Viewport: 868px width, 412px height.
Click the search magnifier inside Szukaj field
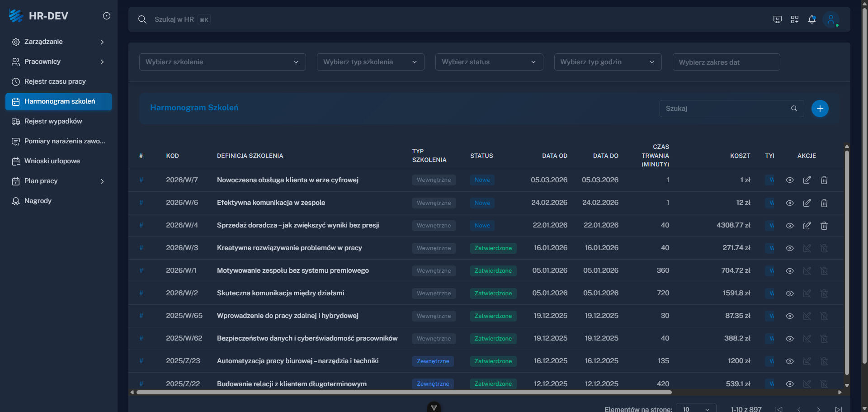click(795, 109)
